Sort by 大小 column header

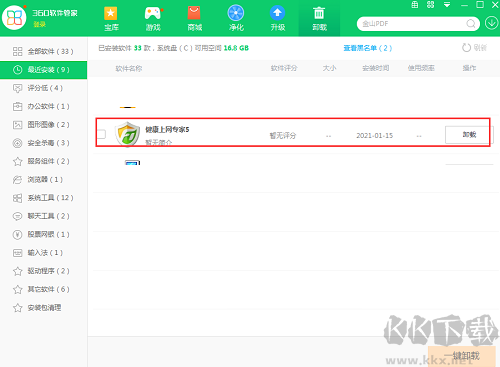329,68
